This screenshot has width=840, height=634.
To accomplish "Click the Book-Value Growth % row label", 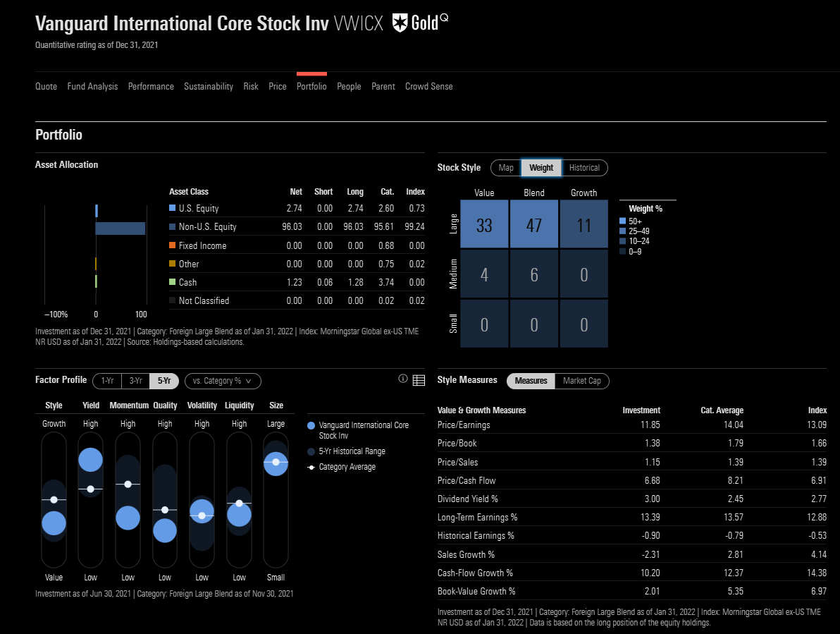I will pyautogui.click(x=476, y=591).
